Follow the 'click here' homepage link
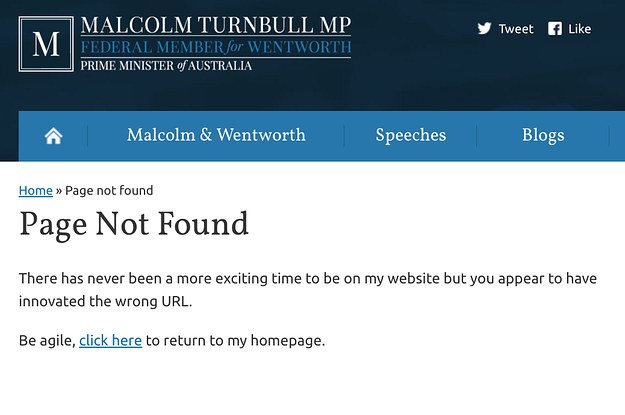 coord(110,340)
